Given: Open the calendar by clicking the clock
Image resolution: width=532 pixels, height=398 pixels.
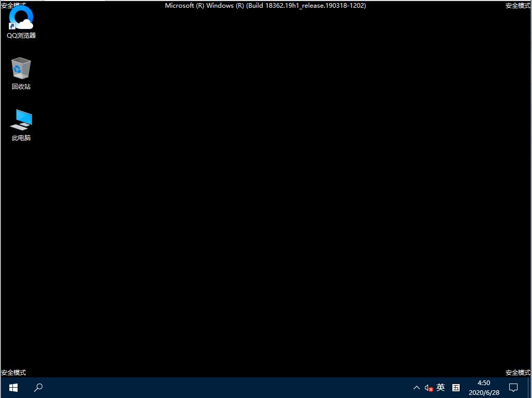Looking at the screenshot, I should [x=483, y=382].
